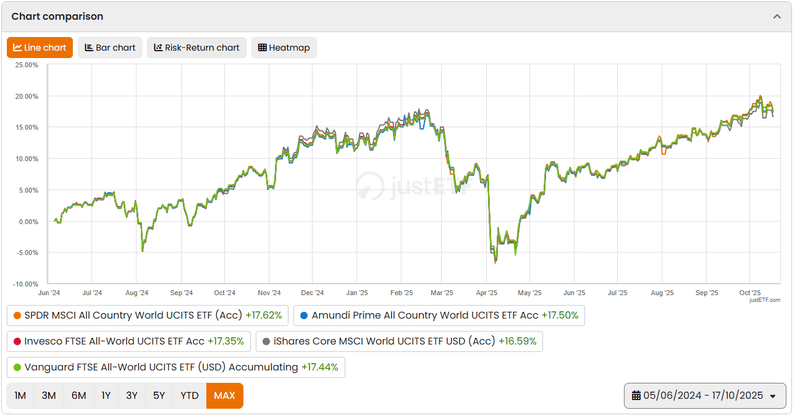Select the 1Y time range
Viewport: 800px width, 418px height.
pyautogui.click(x=106, y=396)
